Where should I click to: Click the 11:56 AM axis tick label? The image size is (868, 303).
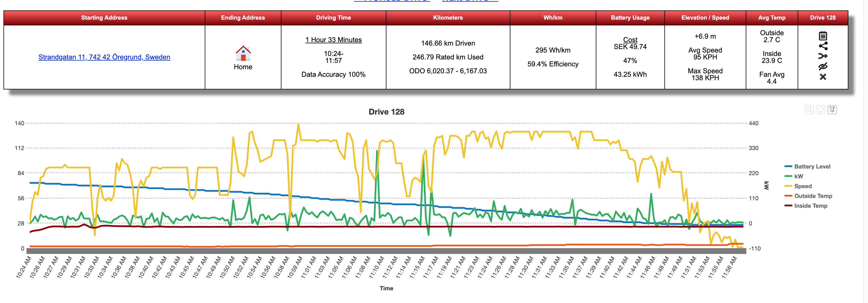[x=729, y=267]
